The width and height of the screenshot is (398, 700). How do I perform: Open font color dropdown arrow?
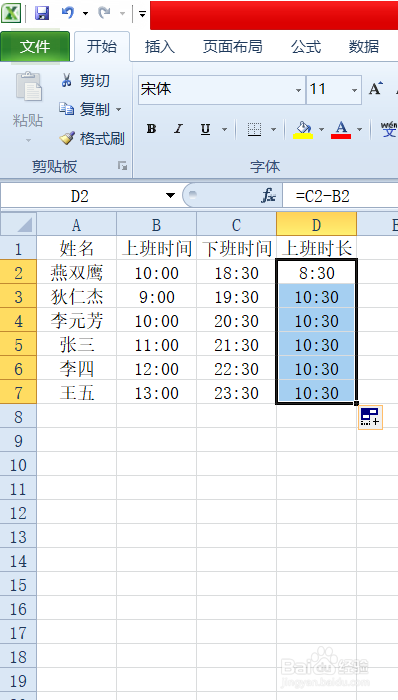(359, 129)
